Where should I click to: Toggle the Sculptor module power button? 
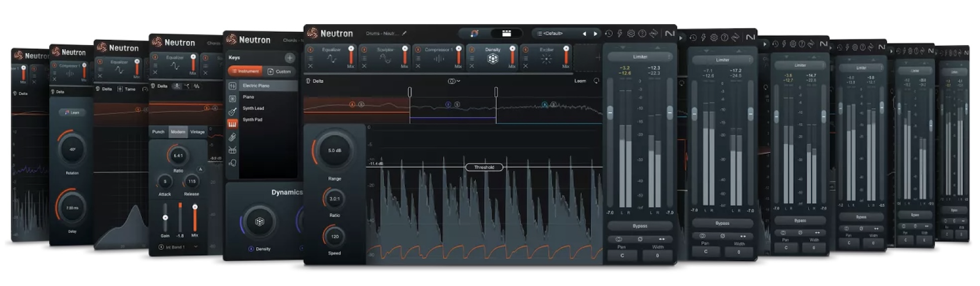click(x=364, y=49)
